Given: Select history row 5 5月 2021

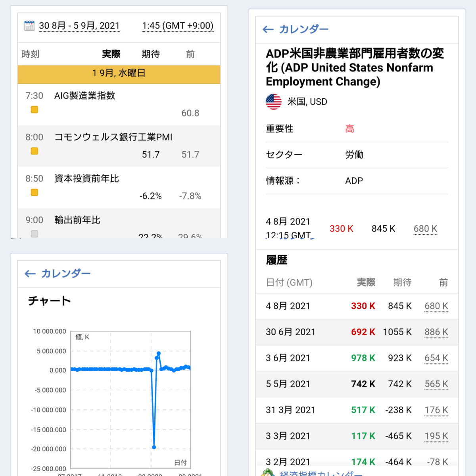Looking at the screenshot, I should 357,384.
